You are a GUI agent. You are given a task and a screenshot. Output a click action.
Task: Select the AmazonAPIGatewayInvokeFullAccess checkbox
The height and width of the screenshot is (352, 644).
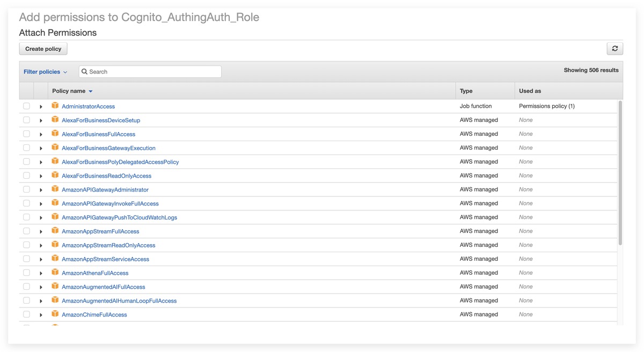[26, 203]
